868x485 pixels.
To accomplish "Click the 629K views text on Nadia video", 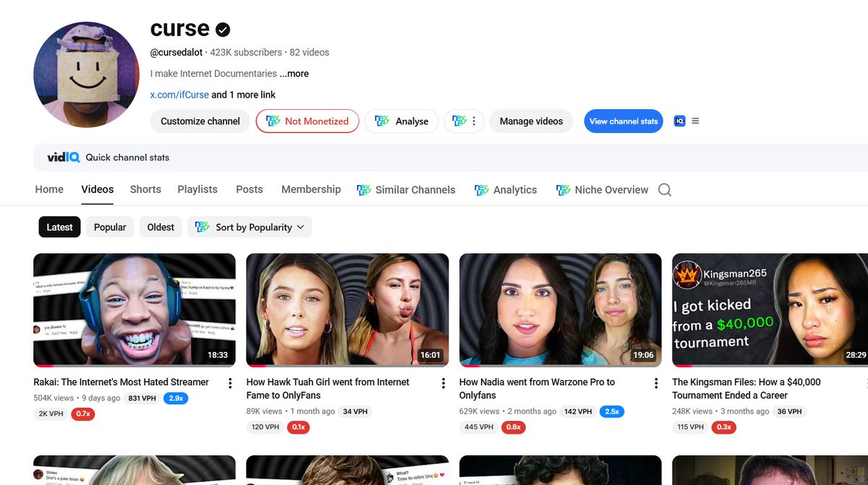I will point(480,411).
